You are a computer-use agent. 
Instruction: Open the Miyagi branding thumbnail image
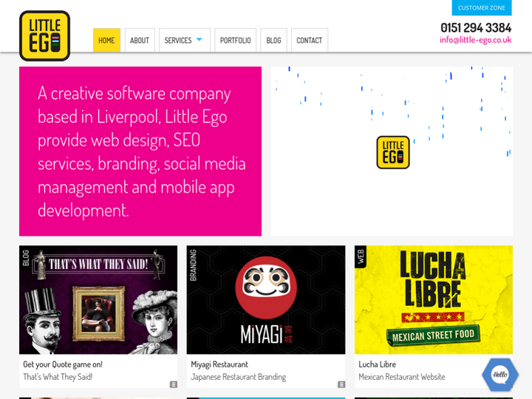tap(266, 300)
